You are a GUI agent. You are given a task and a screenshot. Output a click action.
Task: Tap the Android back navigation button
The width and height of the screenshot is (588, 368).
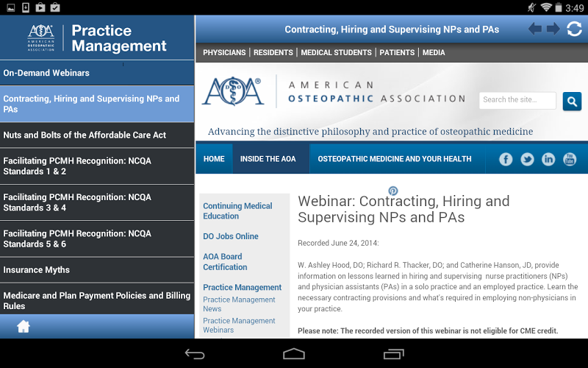pos(195,354)
